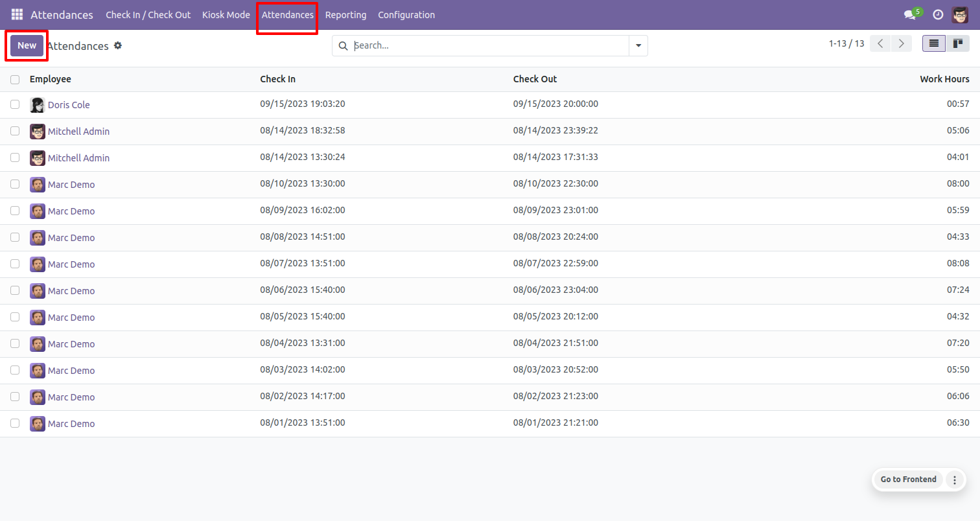Click work hours value 00:57

click(958, 104)
